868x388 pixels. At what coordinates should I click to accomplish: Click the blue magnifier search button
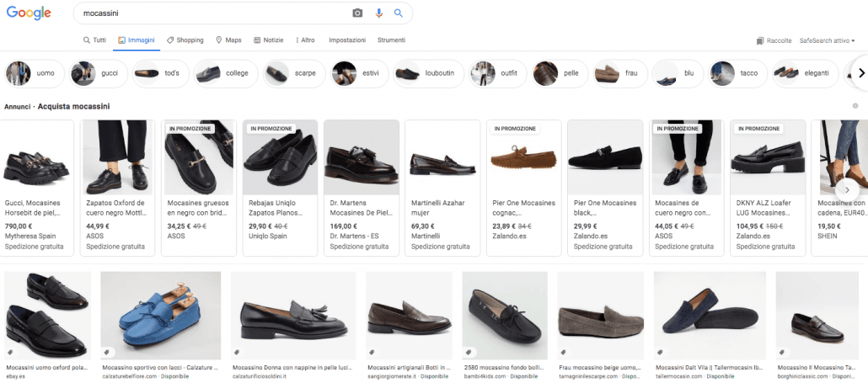click(x=398, y=13)
